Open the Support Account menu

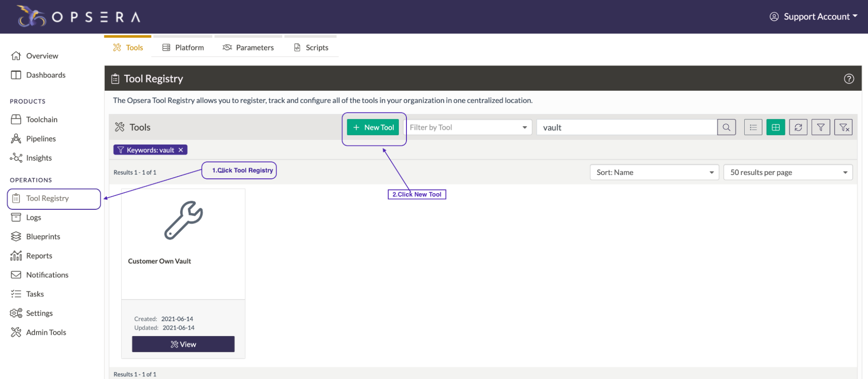point(813,16)
